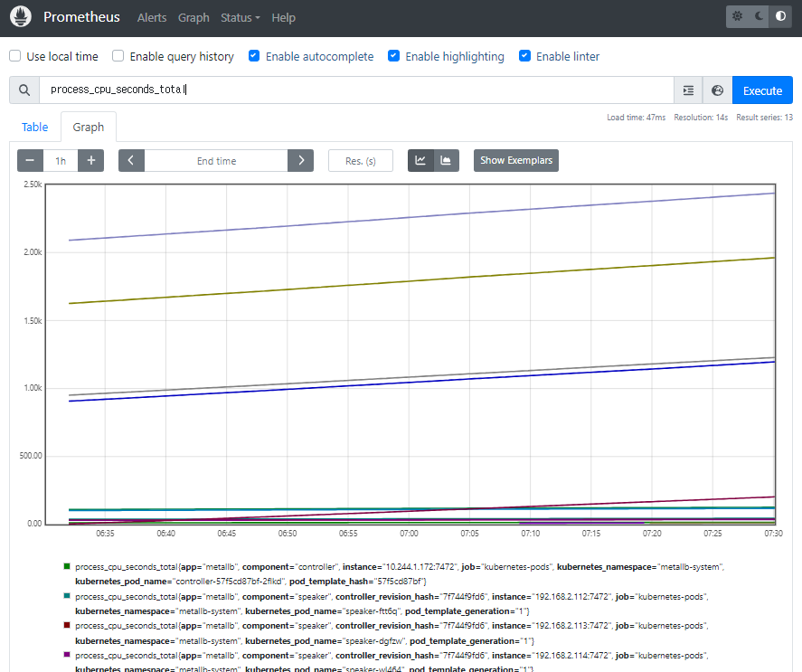Open the Help link

[x=283, y=17]
